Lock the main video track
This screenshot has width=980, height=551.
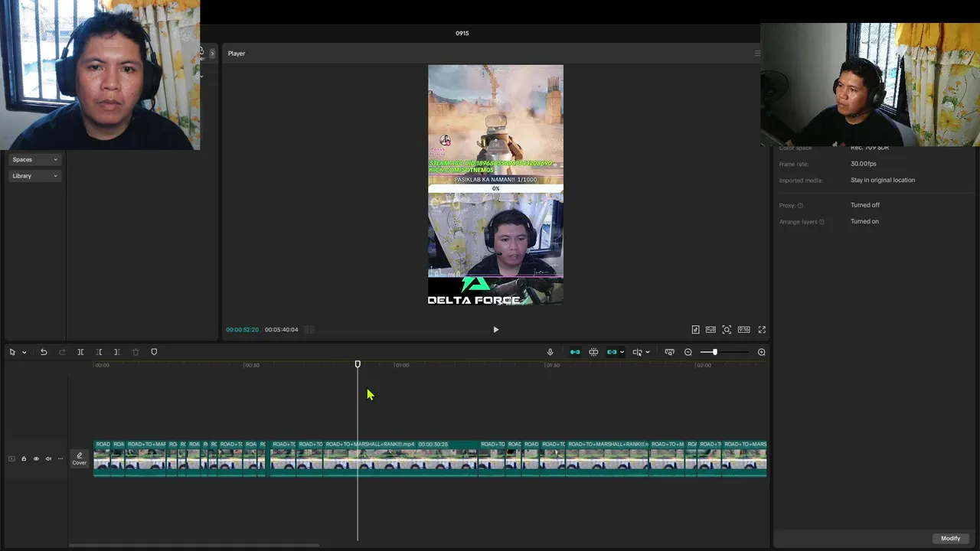(24, 459)
